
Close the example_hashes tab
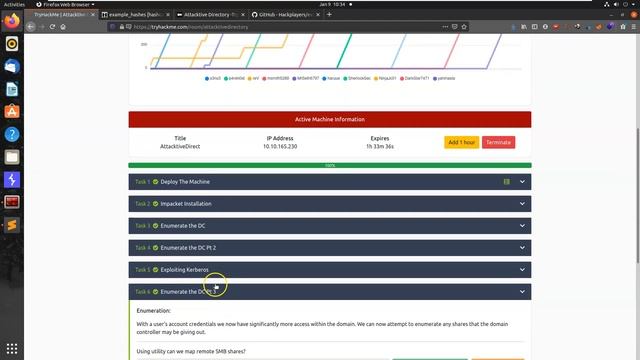(168, 15)
